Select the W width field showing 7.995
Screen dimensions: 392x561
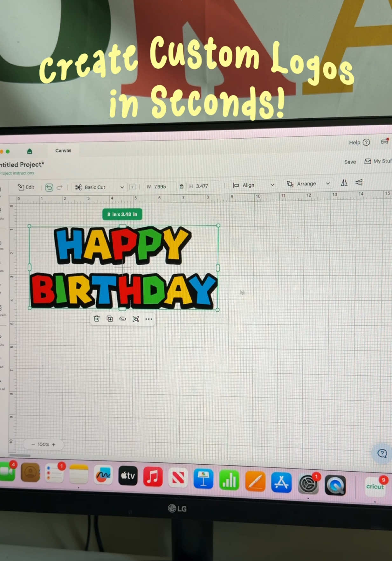(x=161, y=187)
